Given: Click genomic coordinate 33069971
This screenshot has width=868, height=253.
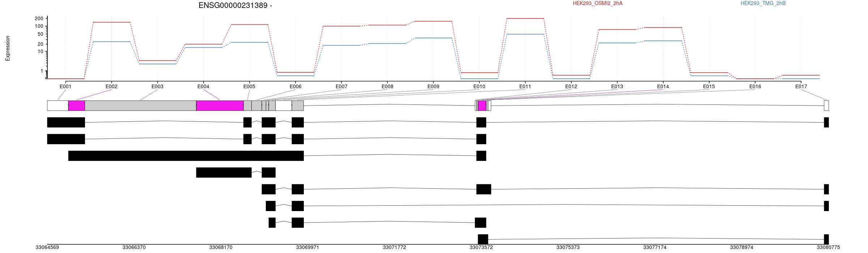Looking at the screenshot, I should (307, 248).
